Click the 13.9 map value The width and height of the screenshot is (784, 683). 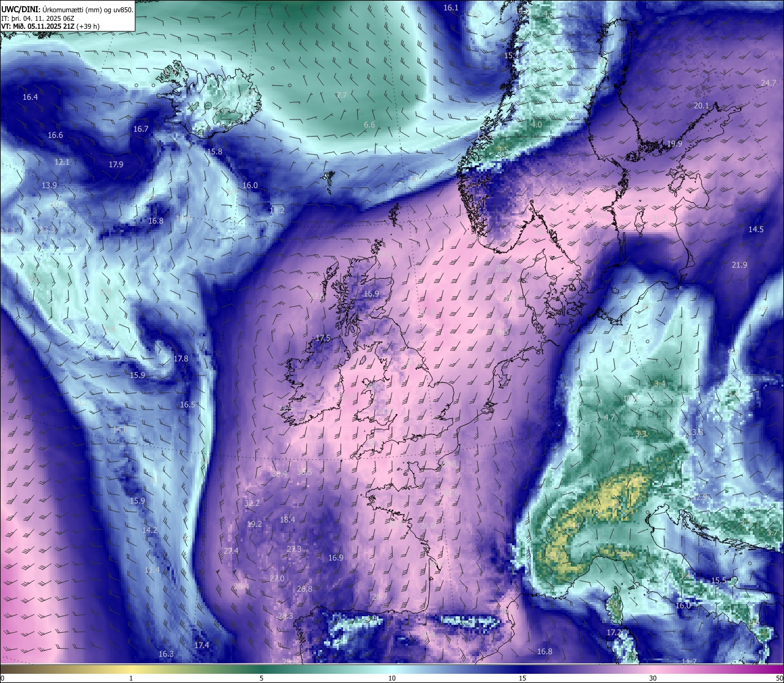[50, 186]
